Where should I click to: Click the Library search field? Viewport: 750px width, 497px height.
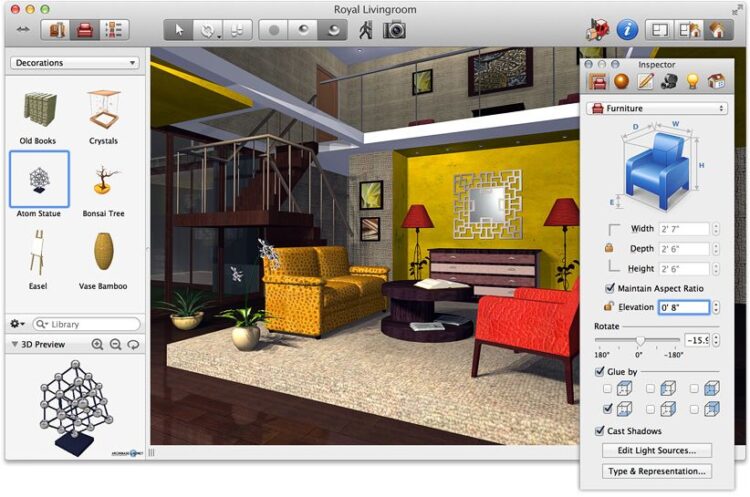(x=88, y=324)
